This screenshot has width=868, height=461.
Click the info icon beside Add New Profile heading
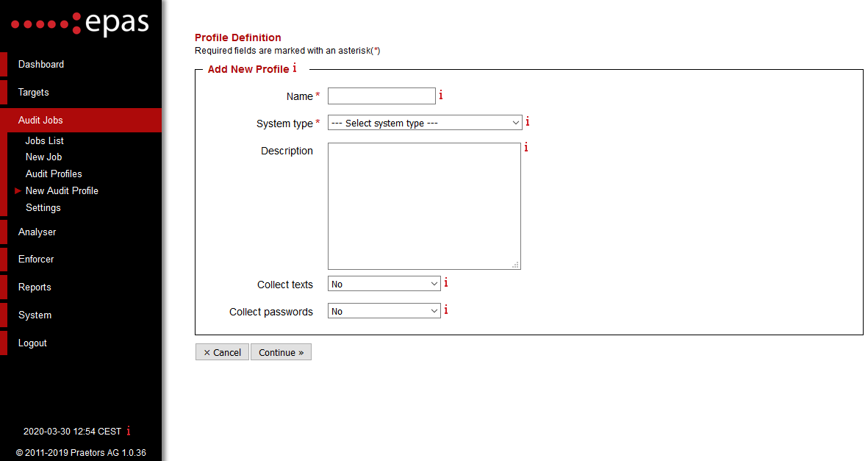pos(294,67)
